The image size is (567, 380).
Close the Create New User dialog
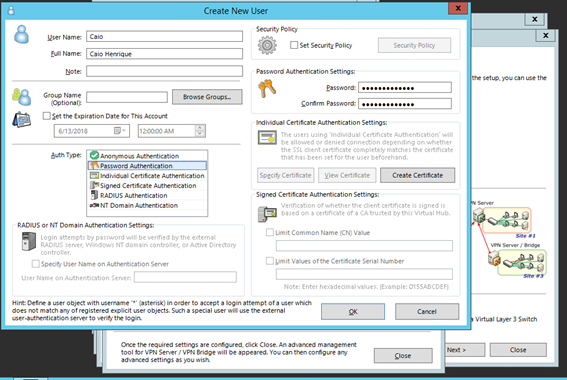pyautogui.click(x=458, y=8)
